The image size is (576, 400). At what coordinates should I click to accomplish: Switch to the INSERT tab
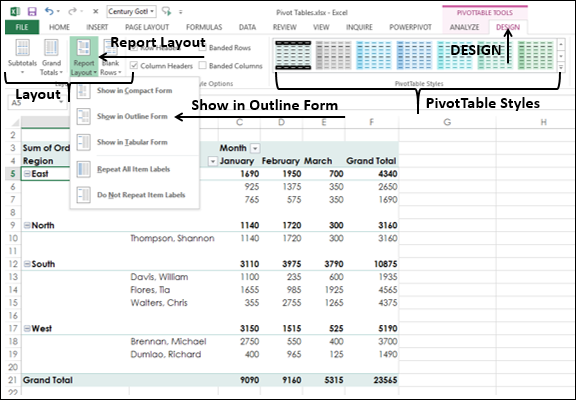(x=97, y=27)
